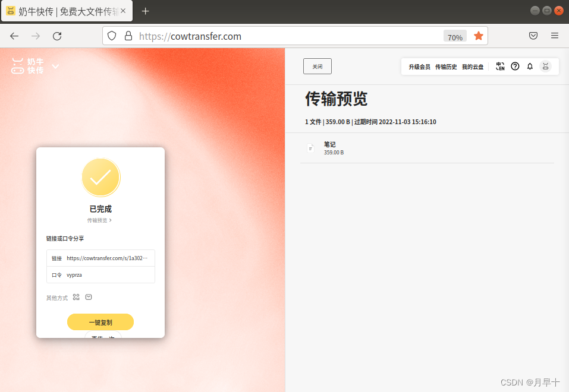The height and width of the screenshot is (392, 569).
Task: Open the Firefox hamburger menu
Action: tap(555, 36)
